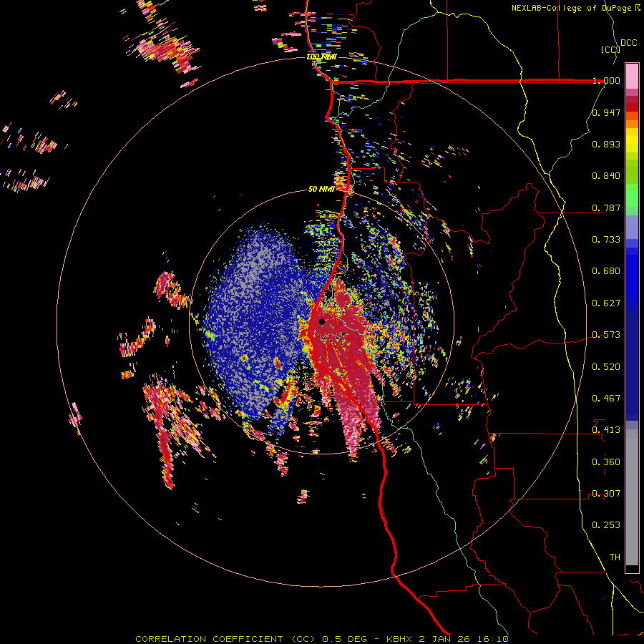This screenshot has width=644, height=644.
Task: Select the 0.573 scale value
Action: tap(606, 335)
